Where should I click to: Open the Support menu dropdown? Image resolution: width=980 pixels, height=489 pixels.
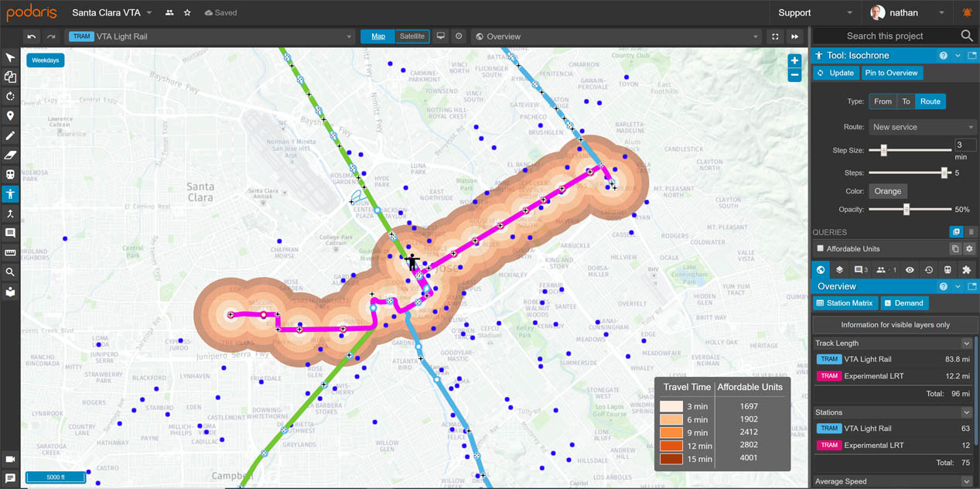coord(815,13)
